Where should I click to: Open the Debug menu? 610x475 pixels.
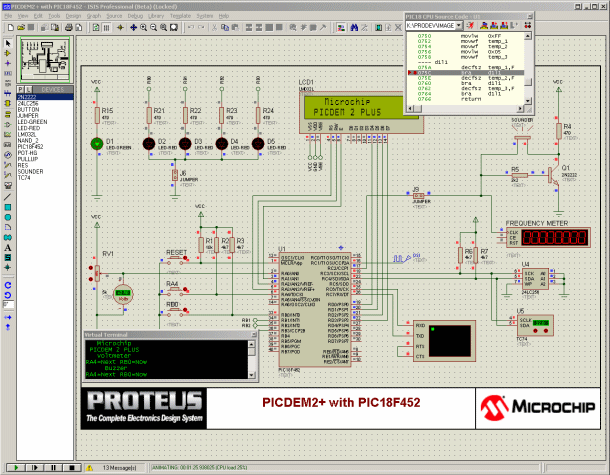click(x=135, y=16)
